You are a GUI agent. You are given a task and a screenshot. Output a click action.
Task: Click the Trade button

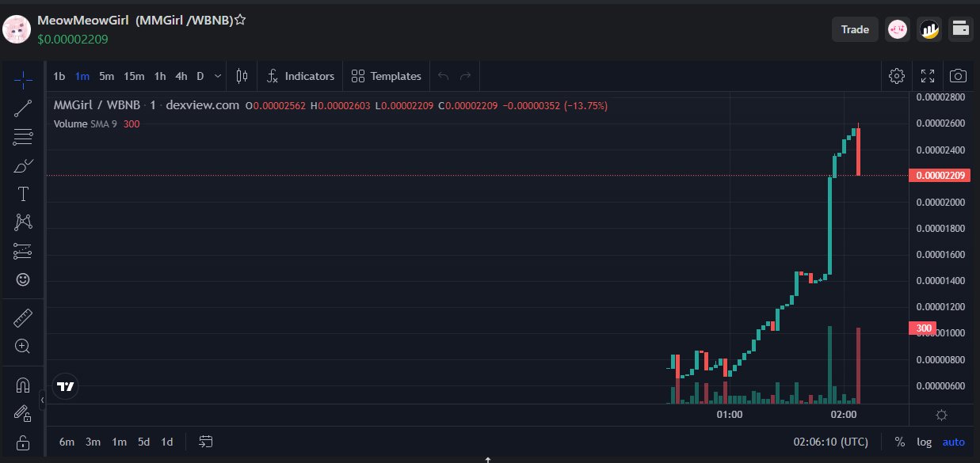pos(855,28)
